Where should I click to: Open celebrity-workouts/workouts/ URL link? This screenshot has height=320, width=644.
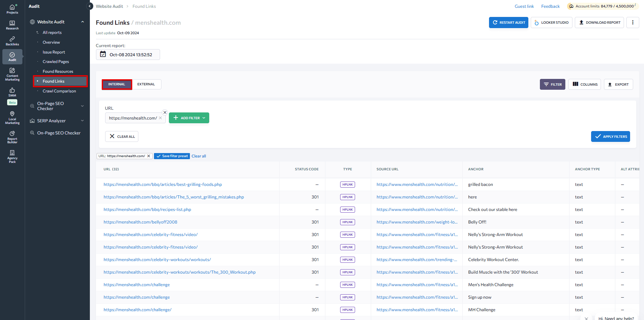157,260
